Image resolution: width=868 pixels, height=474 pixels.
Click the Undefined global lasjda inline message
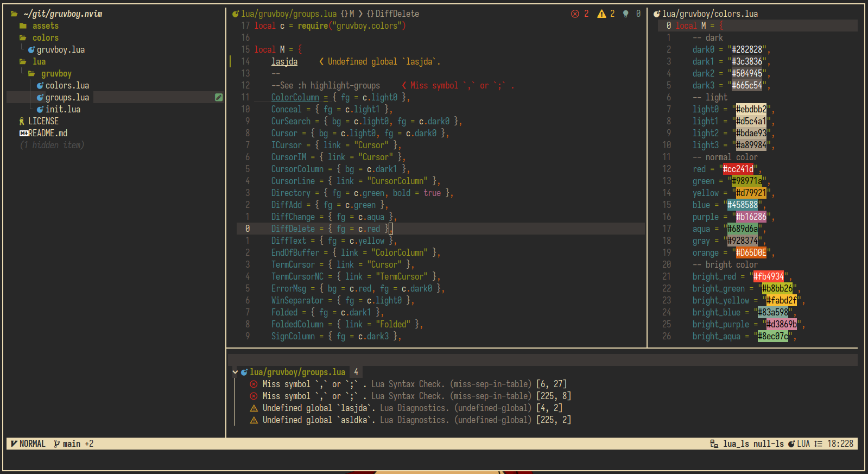(380, 62)
